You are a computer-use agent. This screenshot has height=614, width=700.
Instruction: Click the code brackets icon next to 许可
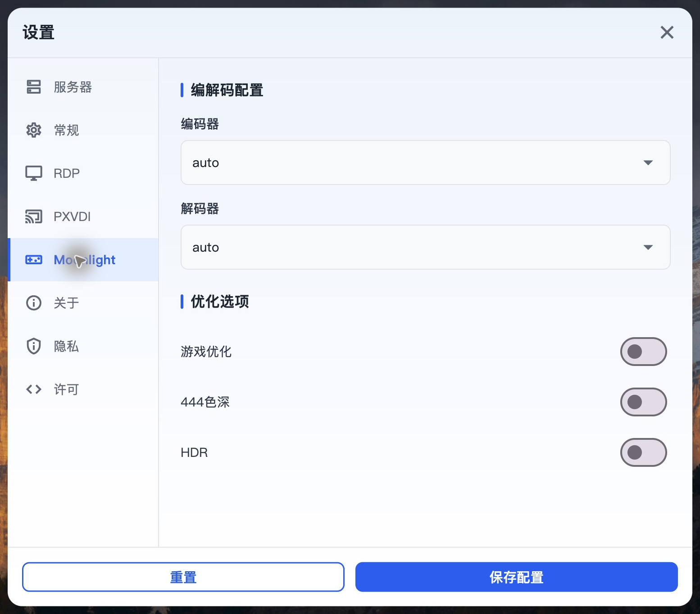click(x=34, y=389)
